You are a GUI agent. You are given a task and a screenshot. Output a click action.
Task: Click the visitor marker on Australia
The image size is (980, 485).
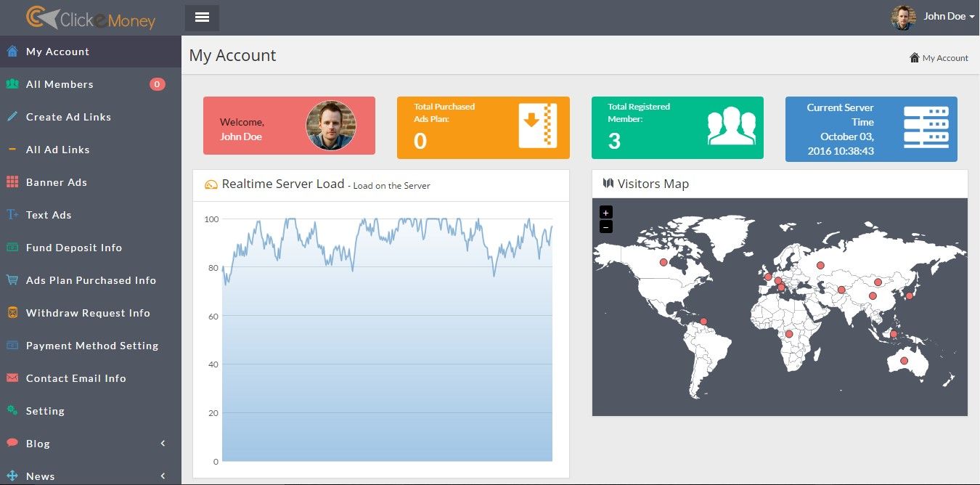[x=904, y=361]
